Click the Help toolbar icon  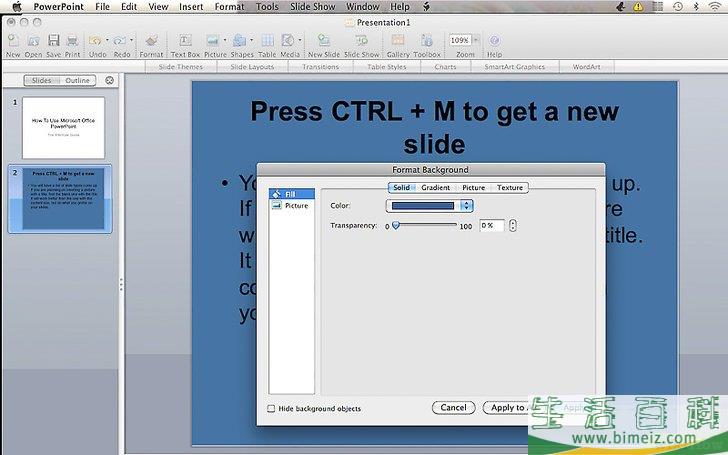point(494,41)
